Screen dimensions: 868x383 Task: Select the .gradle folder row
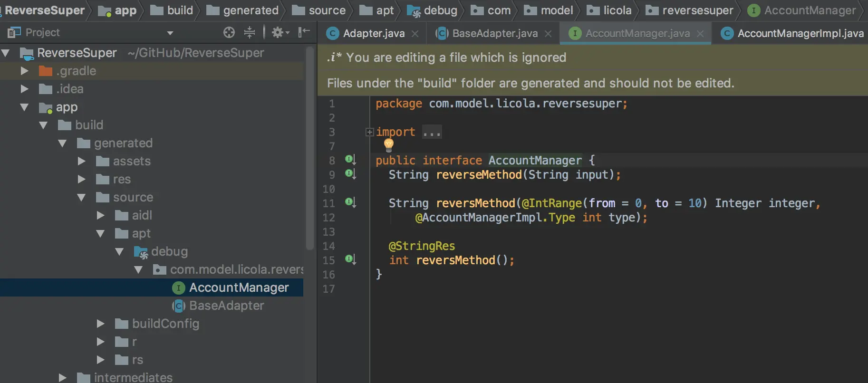coord(152,71)
